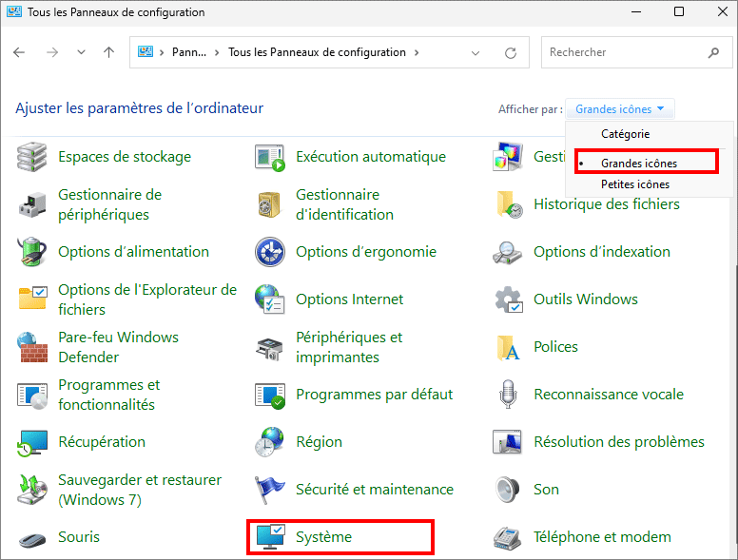
Task: Click the 'Pann...' breadcrumb segment
Action: coord(189,52)
